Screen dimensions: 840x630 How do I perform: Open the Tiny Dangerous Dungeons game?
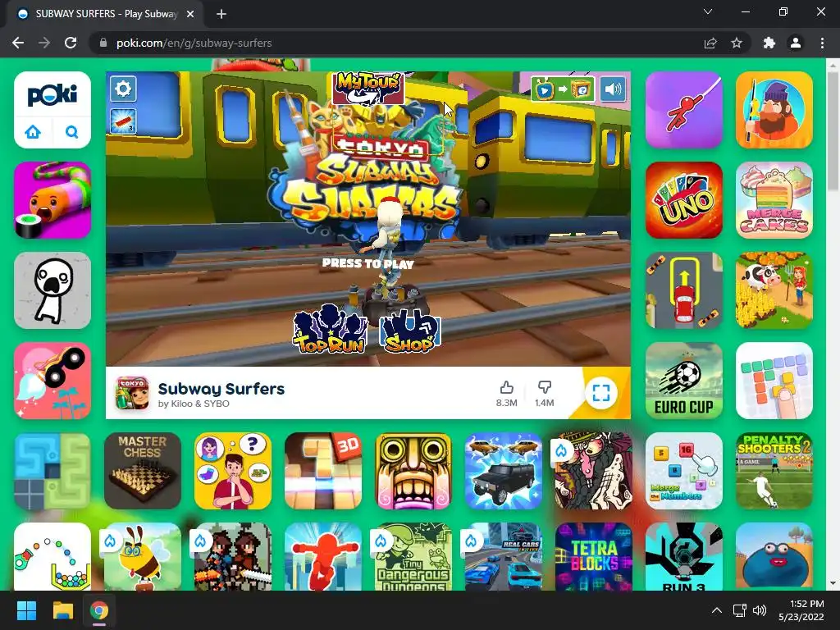[x=413, y=557]
